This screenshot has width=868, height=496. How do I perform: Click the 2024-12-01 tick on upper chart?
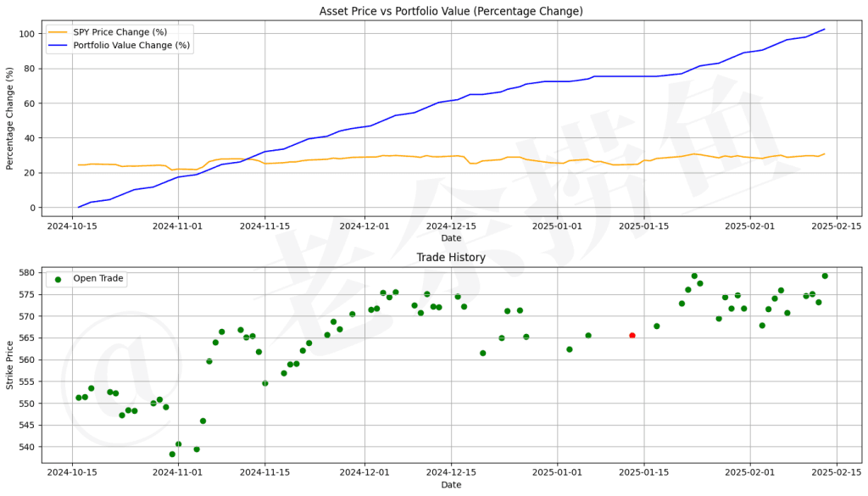[x=364, y=226]
